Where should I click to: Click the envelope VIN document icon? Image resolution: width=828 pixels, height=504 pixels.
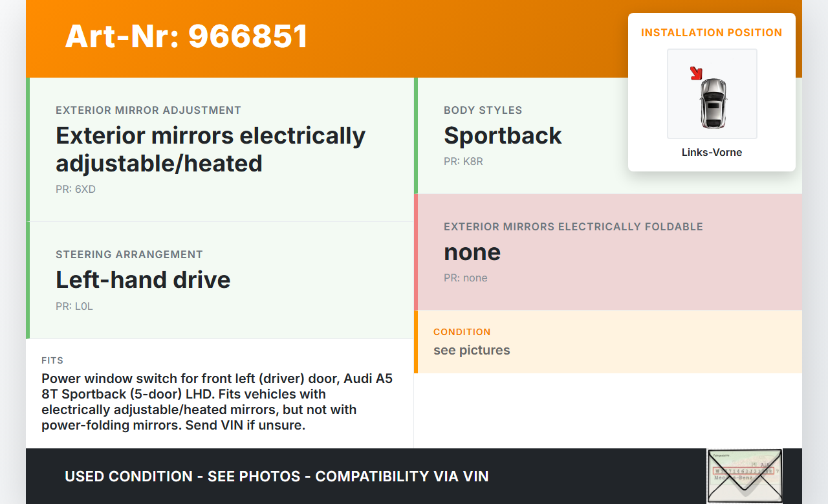tap(744, 476)
